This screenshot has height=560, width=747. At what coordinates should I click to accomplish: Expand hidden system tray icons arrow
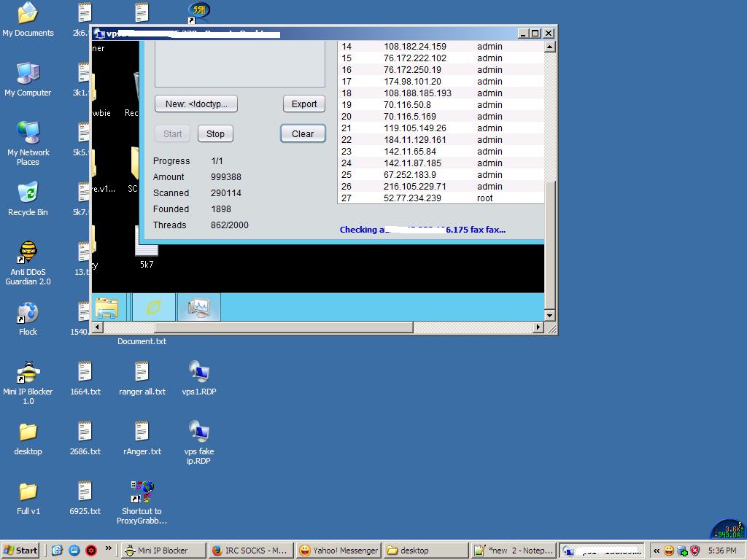coord(657,551)
